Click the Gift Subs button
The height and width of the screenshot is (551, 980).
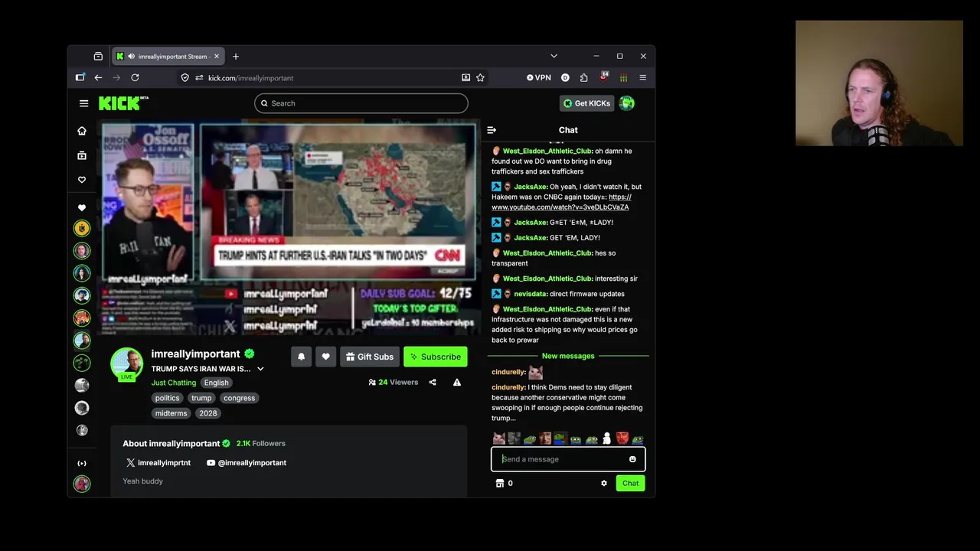click(369, 357)
